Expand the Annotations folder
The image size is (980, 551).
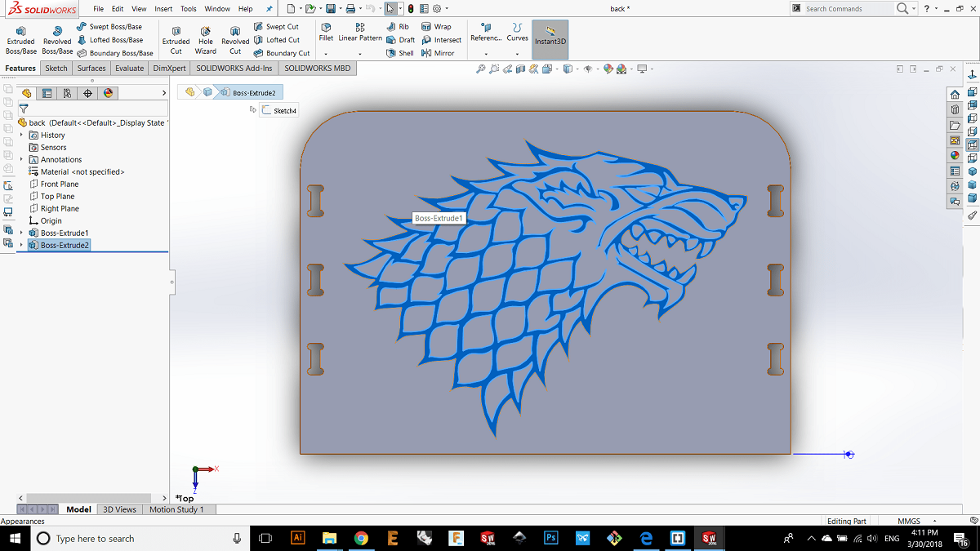22,160
